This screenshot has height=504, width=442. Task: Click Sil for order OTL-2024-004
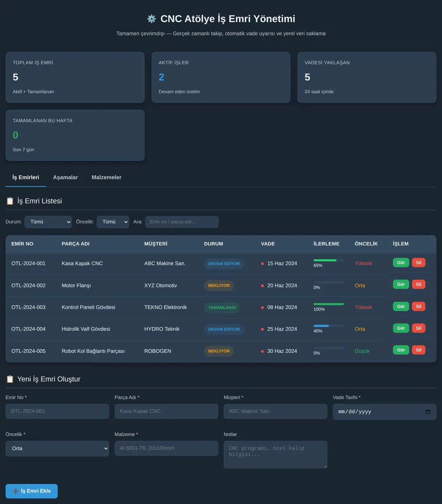click(x=418, y=328)
